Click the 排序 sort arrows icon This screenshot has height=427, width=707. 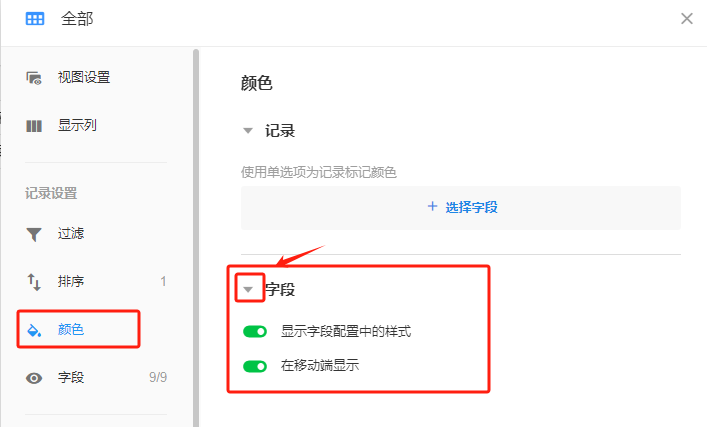(x=34, y=282)
